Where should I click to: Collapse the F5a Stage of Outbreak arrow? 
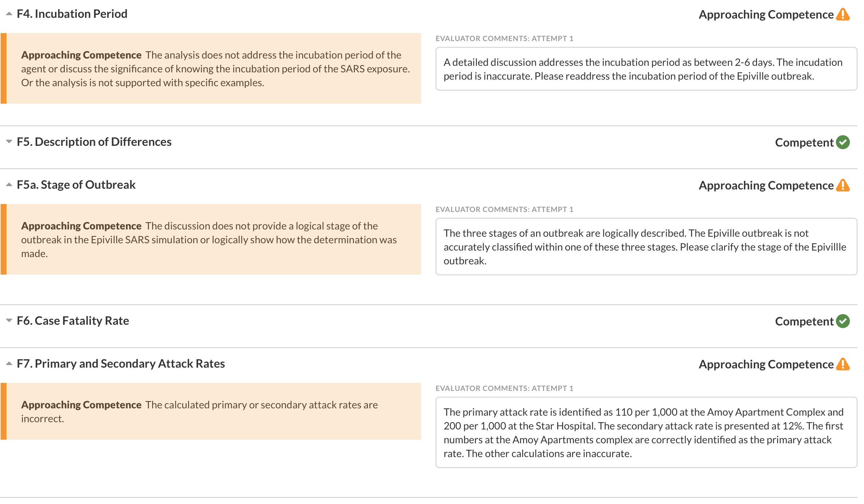[9, 185]
